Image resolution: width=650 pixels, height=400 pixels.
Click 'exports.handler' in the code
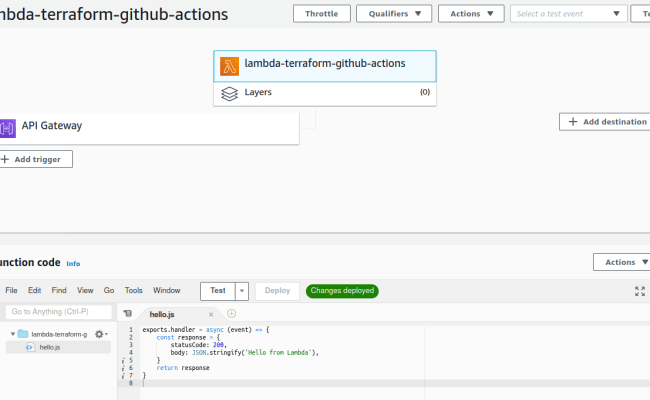pos(169,330)
